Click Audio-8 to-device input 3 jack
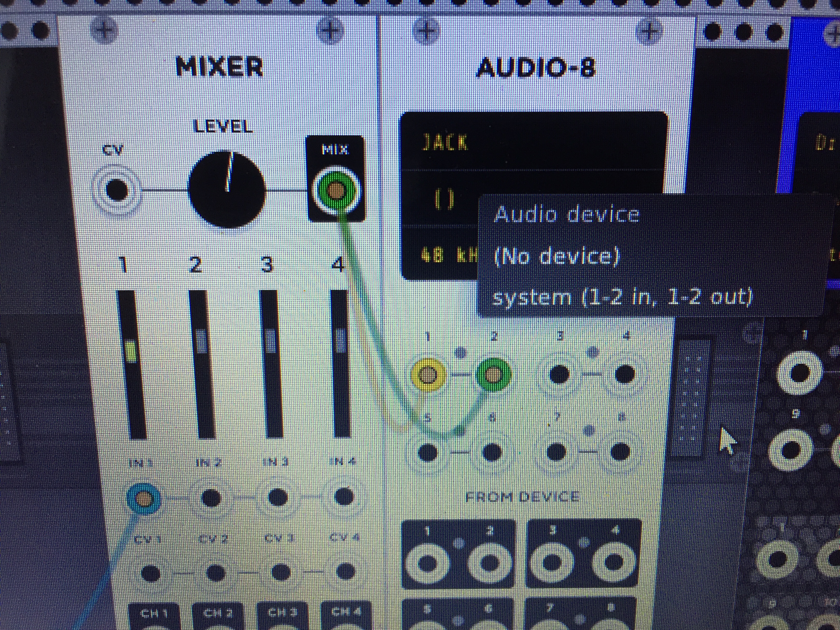The height and width of the screenshot is (630, 840). [x=559, y=374]
